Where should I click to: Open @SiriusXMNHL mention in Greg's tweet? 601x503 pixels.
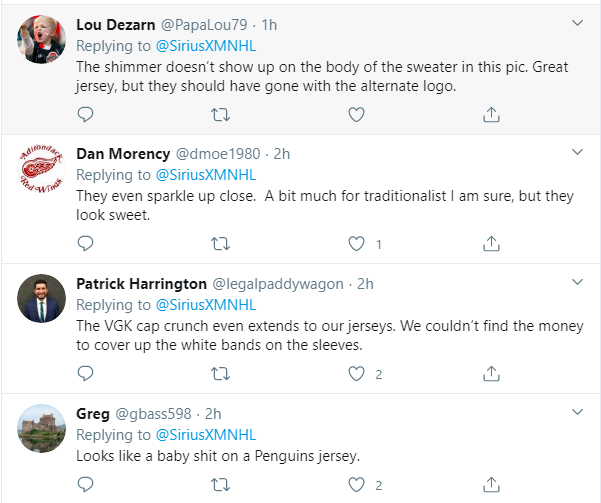(x=205, y=435)
